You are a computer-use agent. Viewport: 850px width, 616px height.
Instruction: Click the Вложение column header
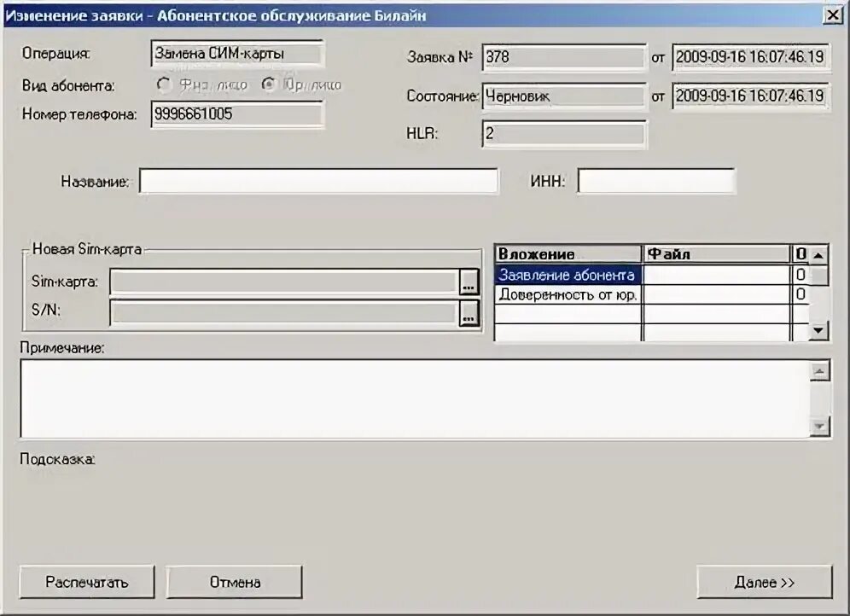click(x=568, y=253)
